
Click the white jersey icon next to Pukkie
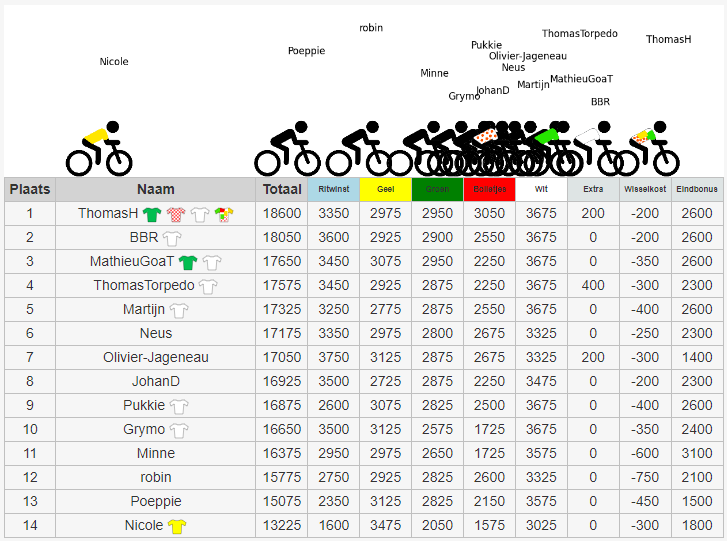point(178,406)
